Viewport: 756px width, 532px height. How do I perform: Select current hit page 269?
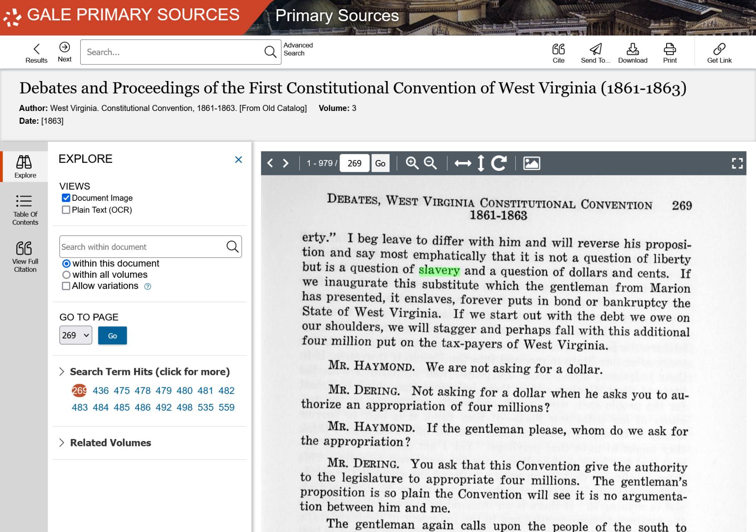pyautogui.click(x=79, y=391)
